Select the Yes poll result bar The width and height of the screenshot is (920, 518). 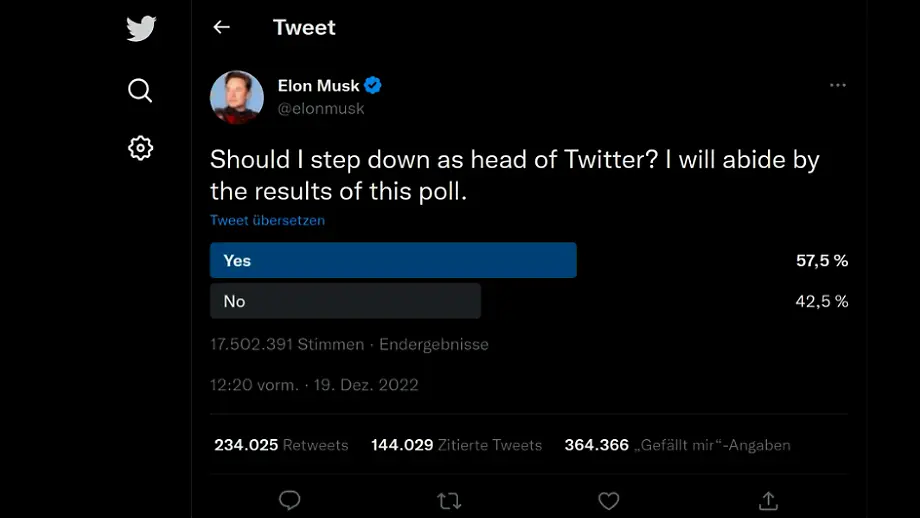point(393,260)
